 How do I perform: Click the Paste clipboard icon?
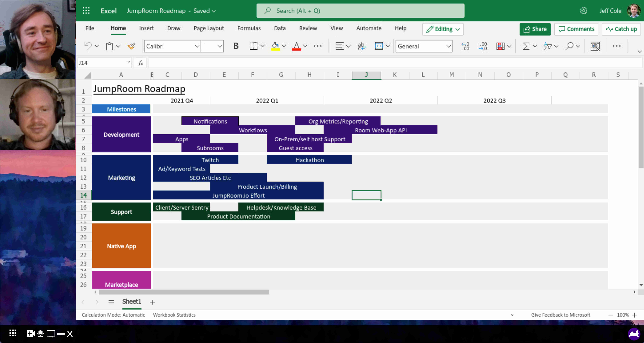click(110, 46)
